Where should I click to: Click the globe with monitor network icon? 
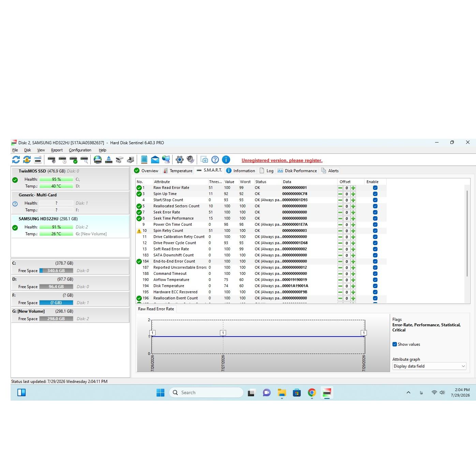pos(166,160)
